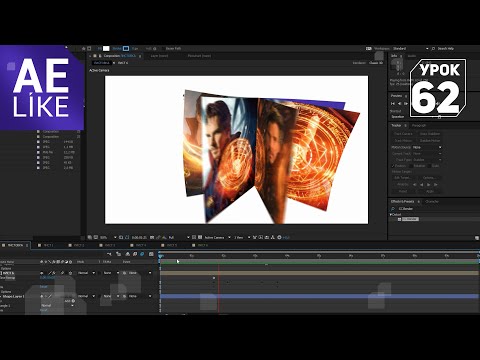Click Play in the Preview panel
The image size is (480, 360).
pyautogui.click(x=406, y=104)
